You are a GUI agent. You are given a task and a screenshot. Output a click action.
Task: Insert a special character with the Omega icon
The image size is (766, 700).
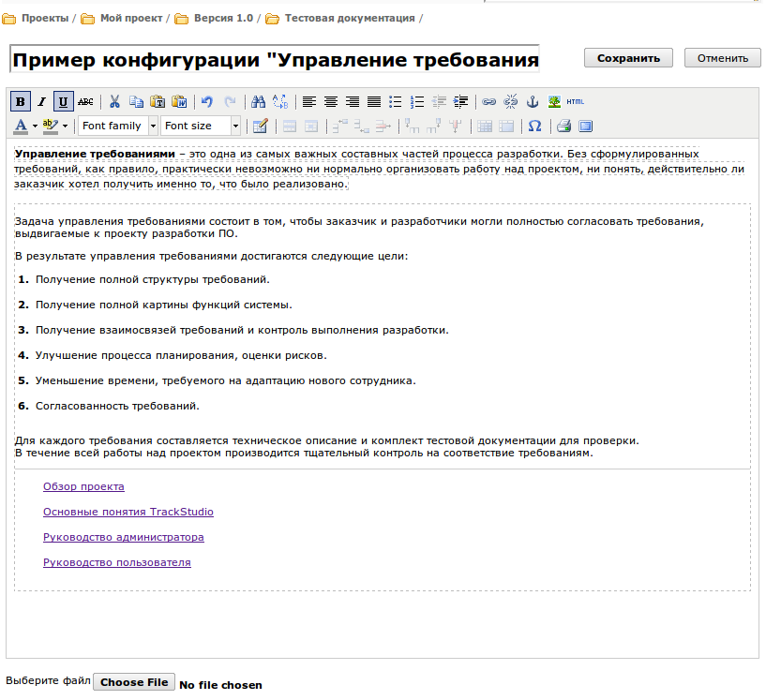[x=535, y=126]
